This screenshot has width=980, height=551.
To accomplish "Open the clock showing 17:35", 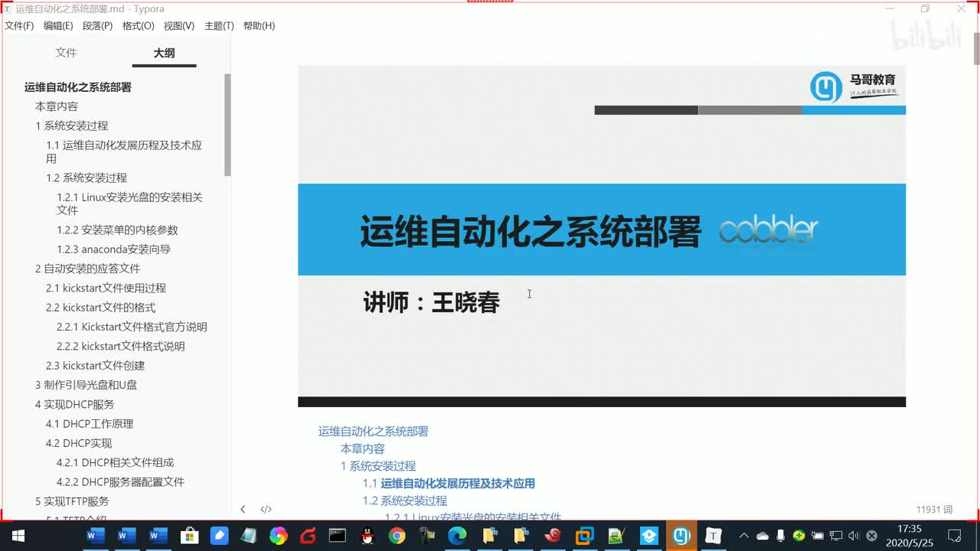I will click(x=909, y=535).
